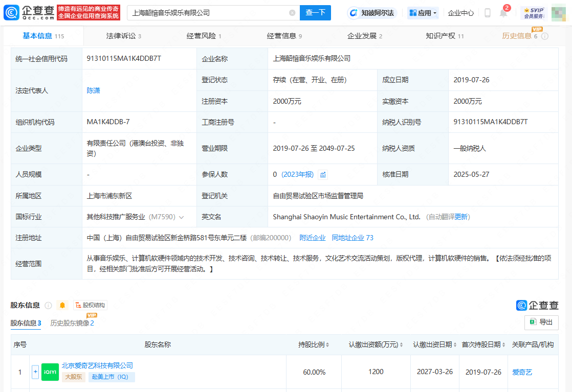Screen dimensions: 572x392
Task: Open the notification bell with badge
Action: coord(503,13)
